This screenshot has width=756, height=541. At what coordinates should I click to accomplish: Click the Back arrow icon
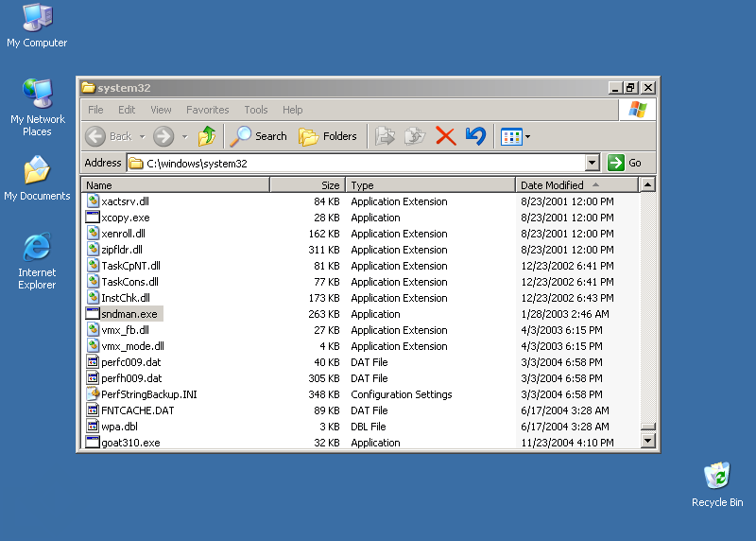95,136
